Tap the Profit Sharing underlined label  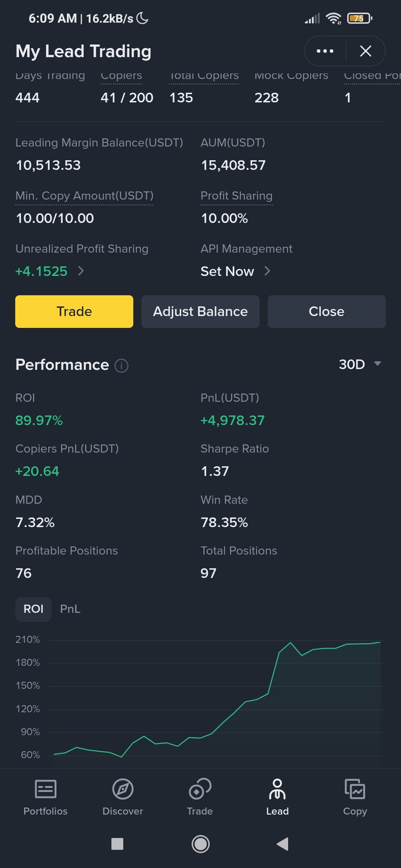pos(237,196)
